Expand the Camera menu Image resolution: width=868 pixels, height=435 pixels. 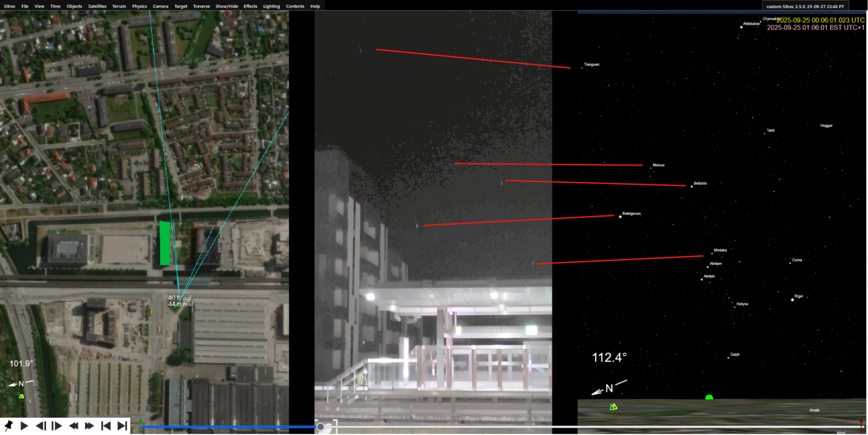point(160,7)
